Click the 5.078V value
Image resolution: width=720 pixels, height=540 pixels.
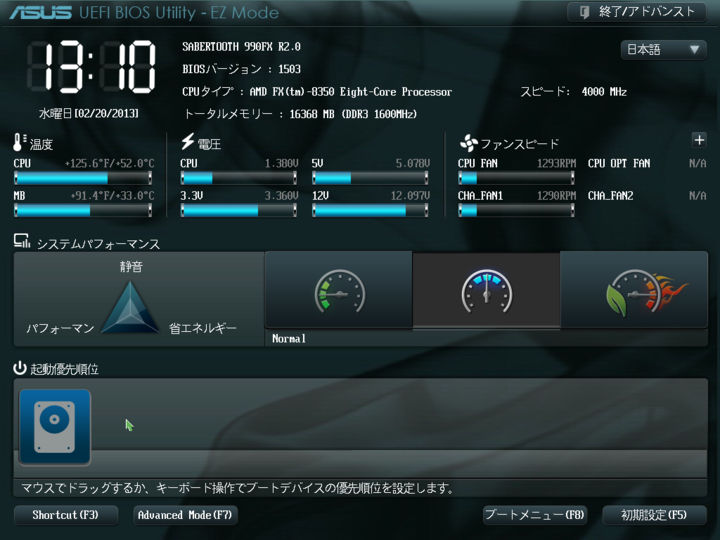point(413,163)
